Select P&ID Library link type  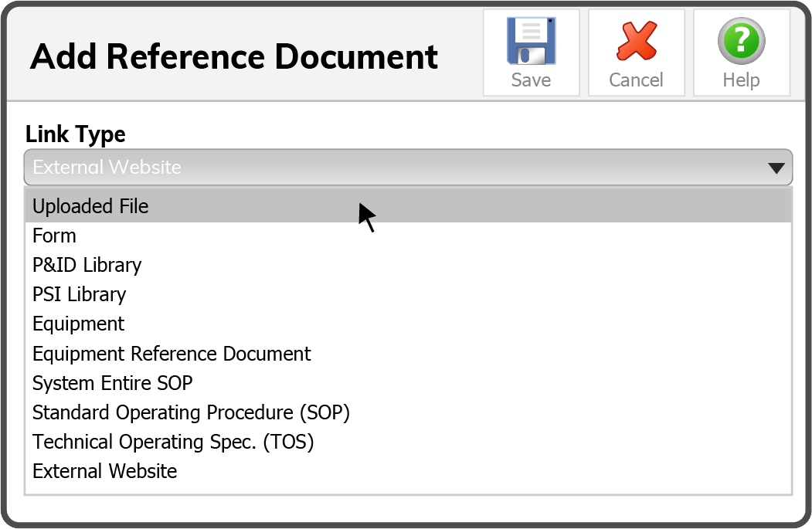click(x=87, y=266)
